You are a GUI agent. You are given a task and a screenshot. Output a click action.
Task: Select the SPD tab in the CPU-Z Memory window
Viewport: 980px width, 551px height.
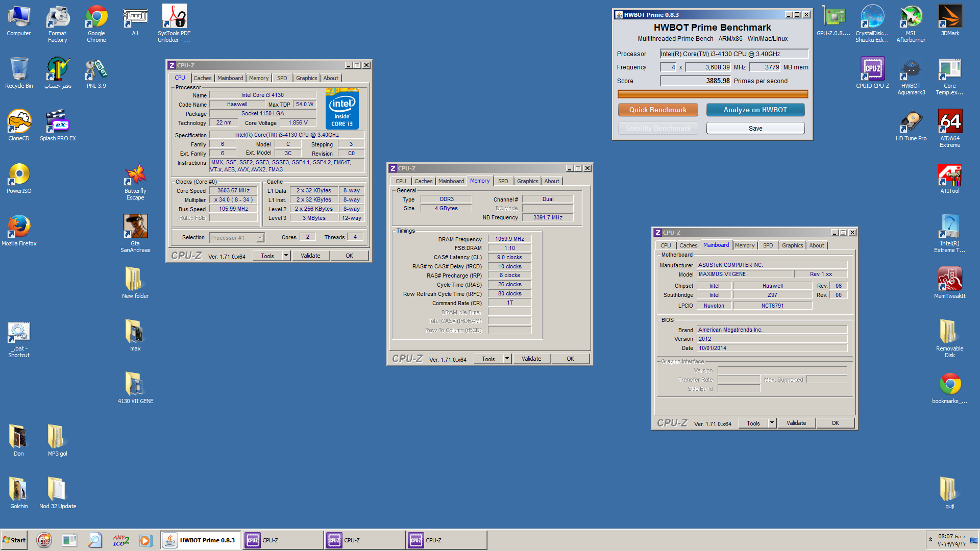(503, 181)
